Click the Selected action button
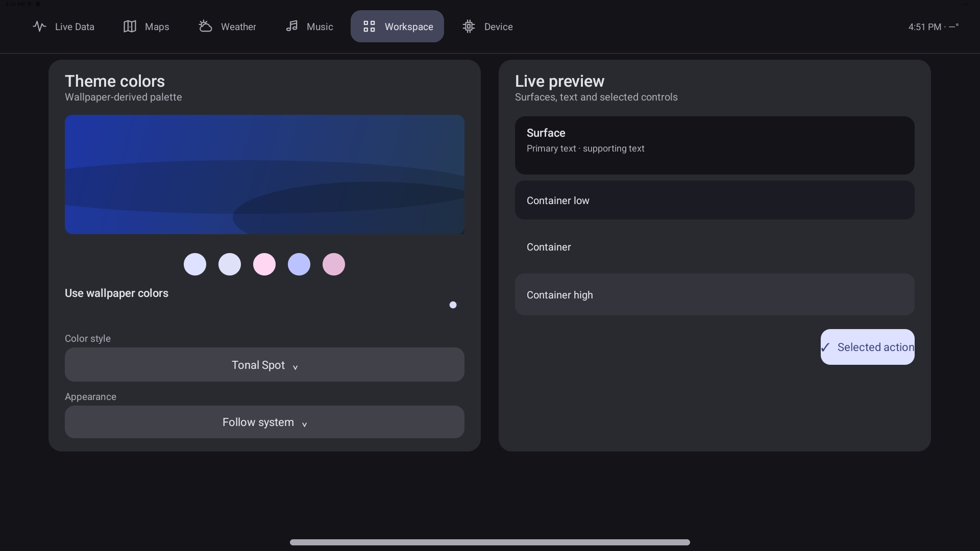980x551 pixels. point(867,347)
